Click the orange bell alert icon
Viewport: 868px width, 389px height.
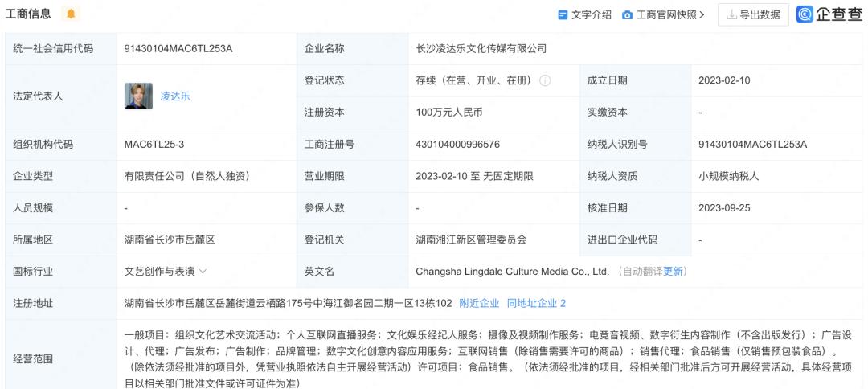click(71, 14)
